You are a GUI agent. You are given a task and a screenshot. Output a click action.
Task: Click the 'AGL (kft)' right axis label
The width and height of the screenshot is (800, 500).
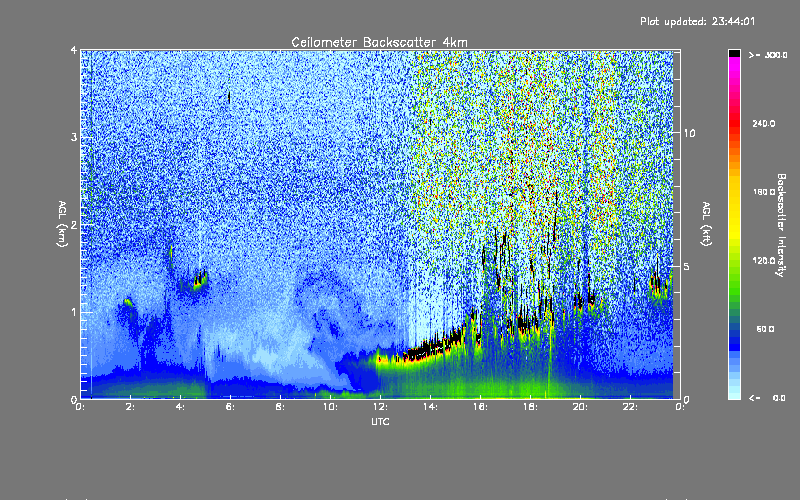[x=706, y=224]
